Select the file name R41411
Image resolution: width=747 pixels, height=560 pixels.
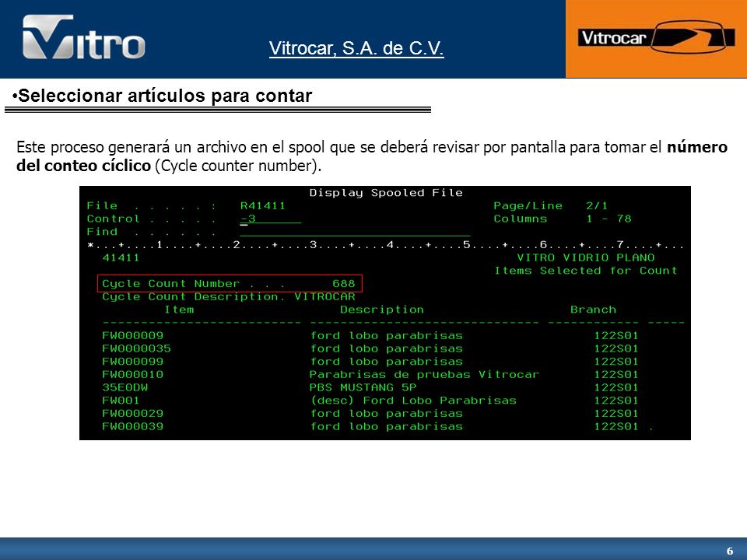(262, 205)
